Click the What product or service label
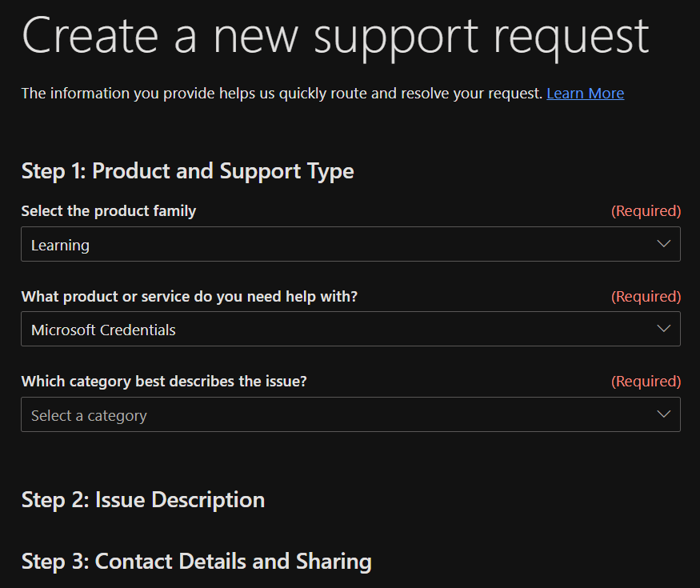Screen dimensions: 700x588 (189, 297)
